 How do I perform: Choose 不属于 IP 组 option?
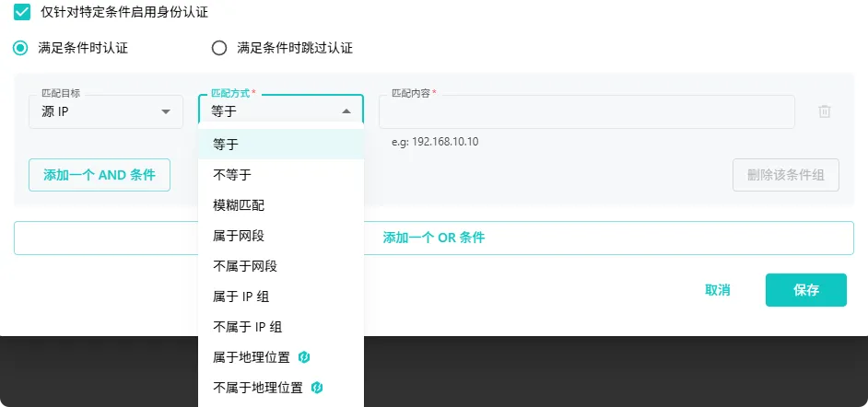click(x=247, y=327)
